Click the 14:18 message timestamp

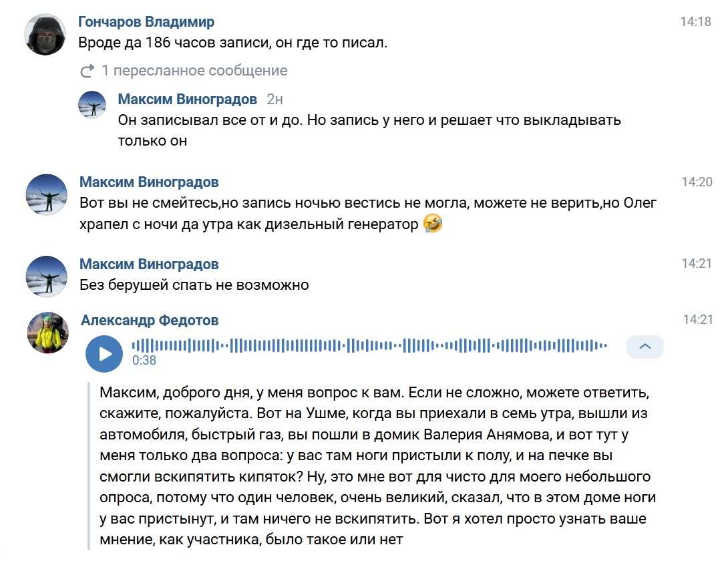pos(695,22)
